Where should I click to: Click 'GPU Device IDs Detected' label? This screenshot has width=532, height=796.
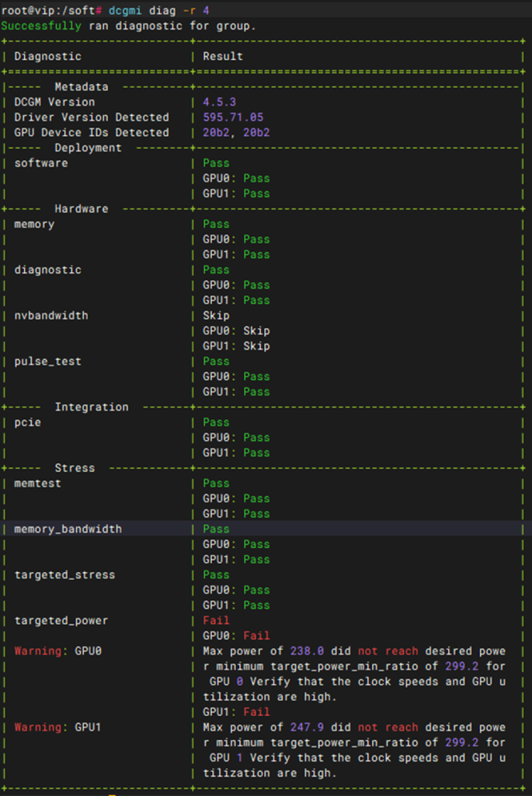point(92,132)
